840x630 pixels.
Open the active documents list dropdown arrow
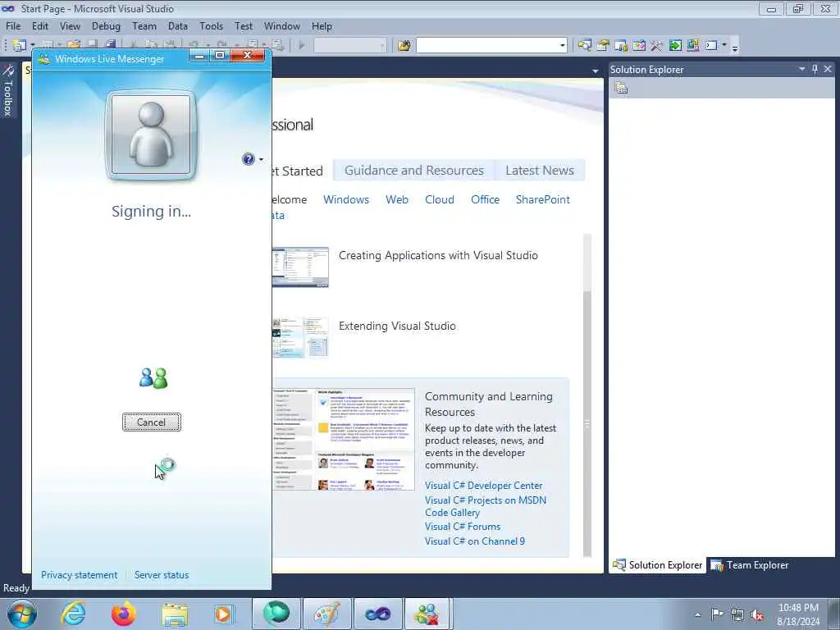coord(596,71)
